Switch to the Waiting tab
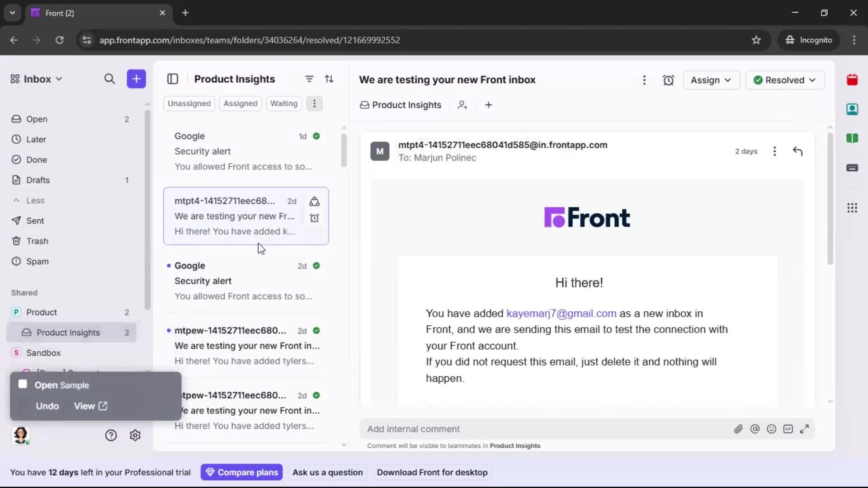The image size is (868, 488). [x=283, y=103]
